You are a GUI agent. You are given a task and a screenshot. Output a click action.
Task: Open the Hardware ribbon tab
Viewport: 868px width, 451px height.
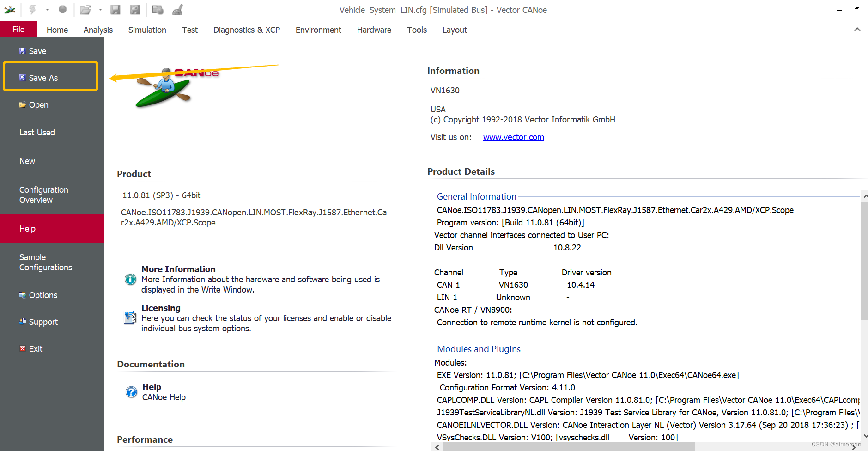point(374,30)
